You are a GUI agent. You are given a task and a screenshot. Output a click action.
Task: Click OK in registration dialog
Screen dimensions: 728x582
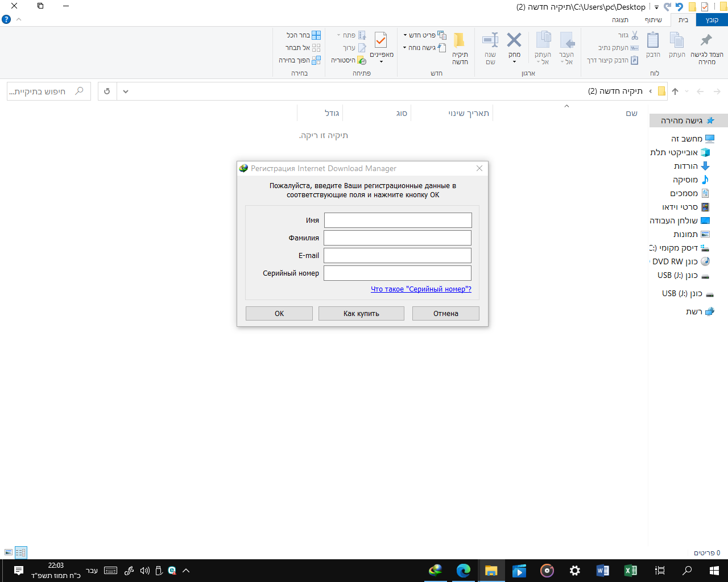tap(279, 313)
